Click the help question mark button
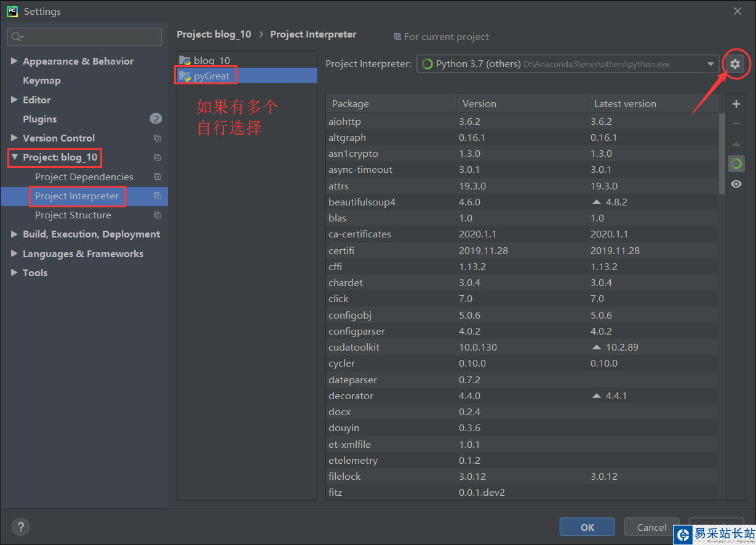This screenshot has width=756, height=545. tap(20, 527)
